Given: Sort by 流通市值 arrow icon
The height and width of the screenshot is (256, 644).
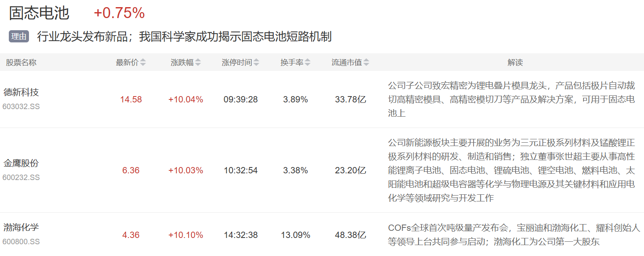Looking at the screenshot, I should point(366,63).
